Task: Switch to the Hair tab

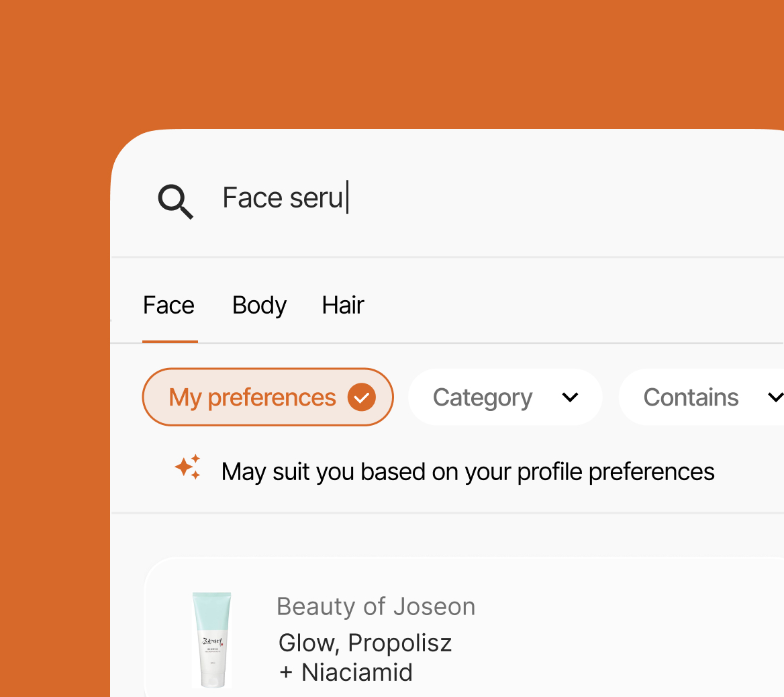Action: point(343,306)
